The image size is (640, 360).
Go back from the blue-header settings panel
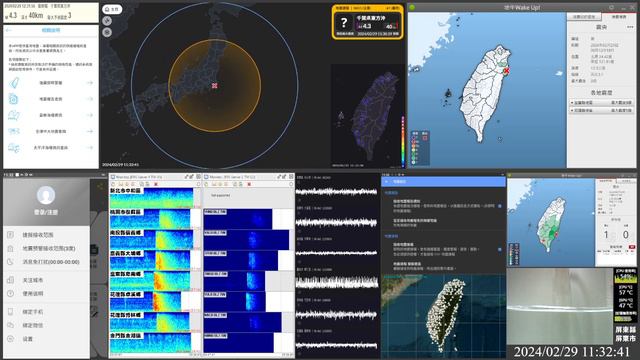[x=386, y=182]
